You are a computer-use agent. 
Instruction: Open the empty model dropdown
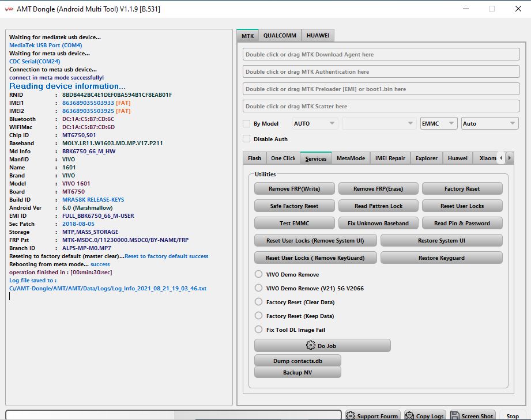(379, 123)
